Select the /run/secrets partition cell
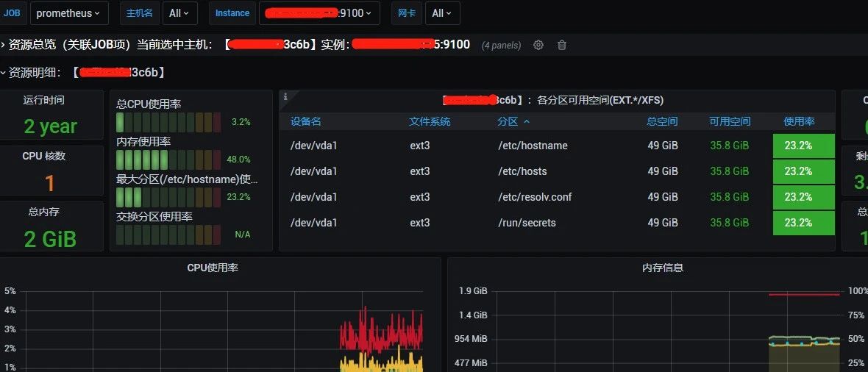Viewport: 868px width, 372px height. click(x=527, y=223)
